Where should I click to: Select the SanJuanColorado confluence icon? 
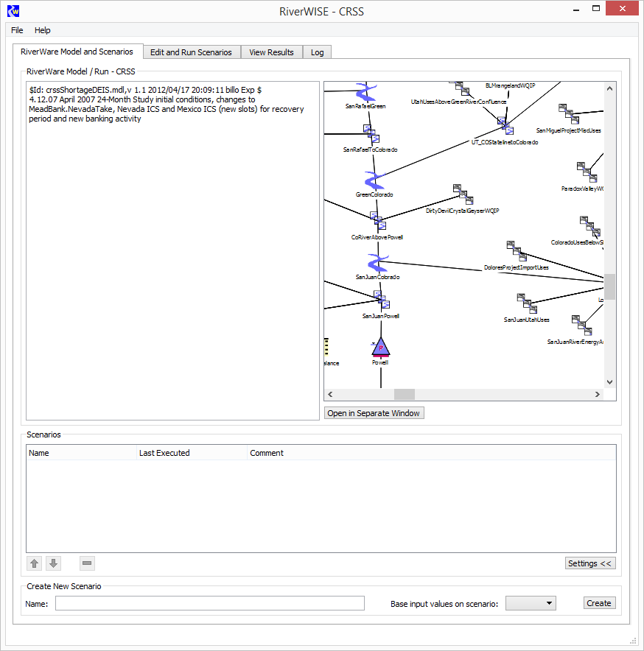(378, 264)
